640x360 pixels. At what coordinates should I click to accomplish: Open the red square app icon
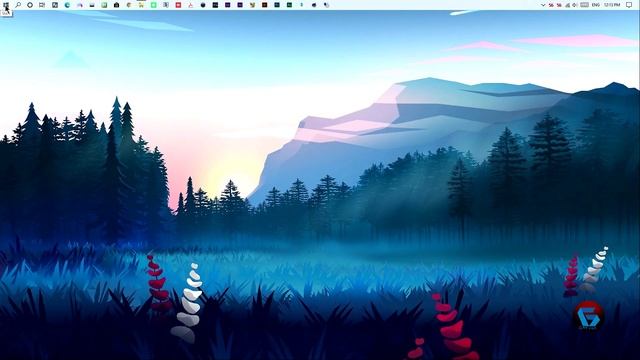click(178, 5)
